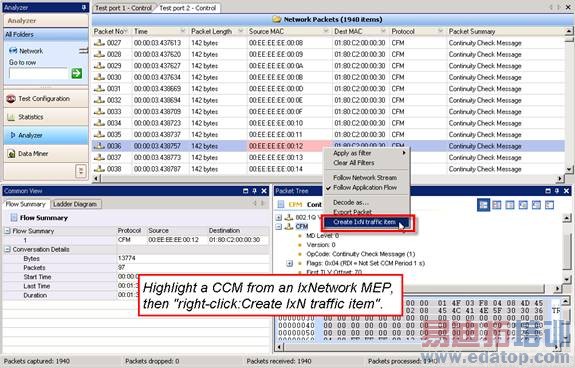This screenshot has height=368, width=575.
Task: Pin the Common View panel
Action: pyautogui.click(x=254, y=191)
